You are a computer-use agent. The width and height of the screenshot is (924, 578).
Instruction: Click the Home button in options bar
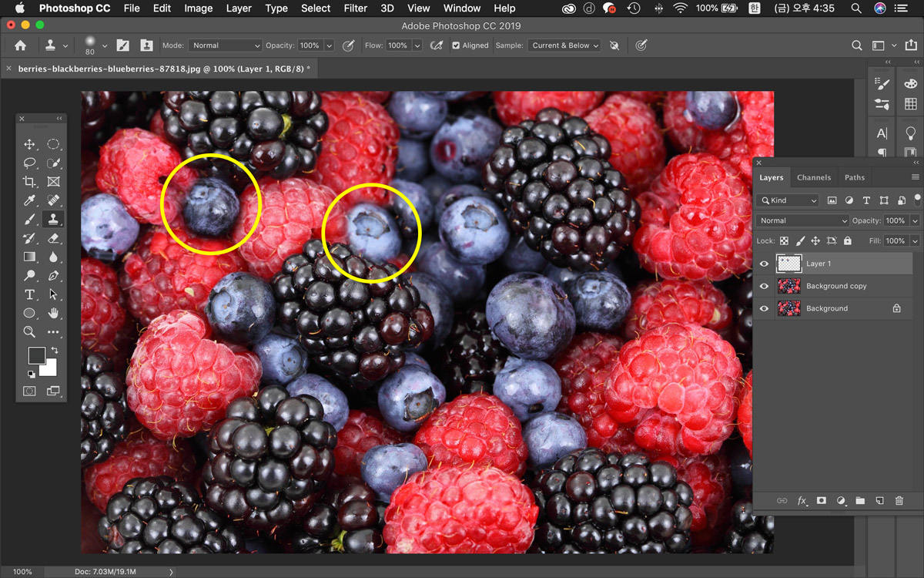[x=20, y=45]
